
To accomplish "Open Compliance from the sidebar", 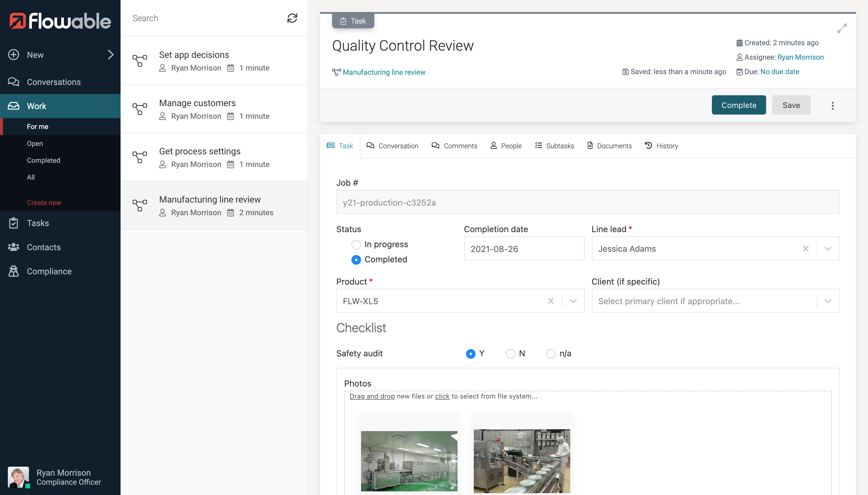I will [x=60, y=271].
